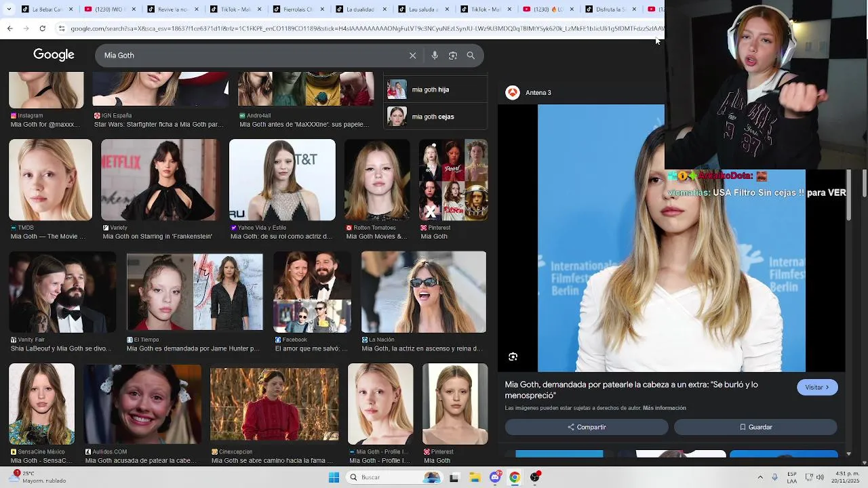This screenshot has height=488, width=868.
Task: Select the 'mia goth hija' suggestion
Action: (435, 89)
